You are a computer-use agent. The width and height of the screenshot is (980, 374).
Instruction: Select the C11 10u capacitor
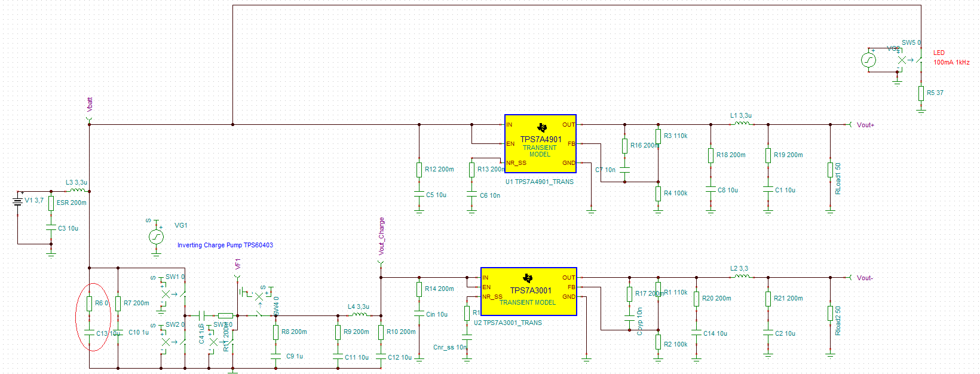point(338,357)
